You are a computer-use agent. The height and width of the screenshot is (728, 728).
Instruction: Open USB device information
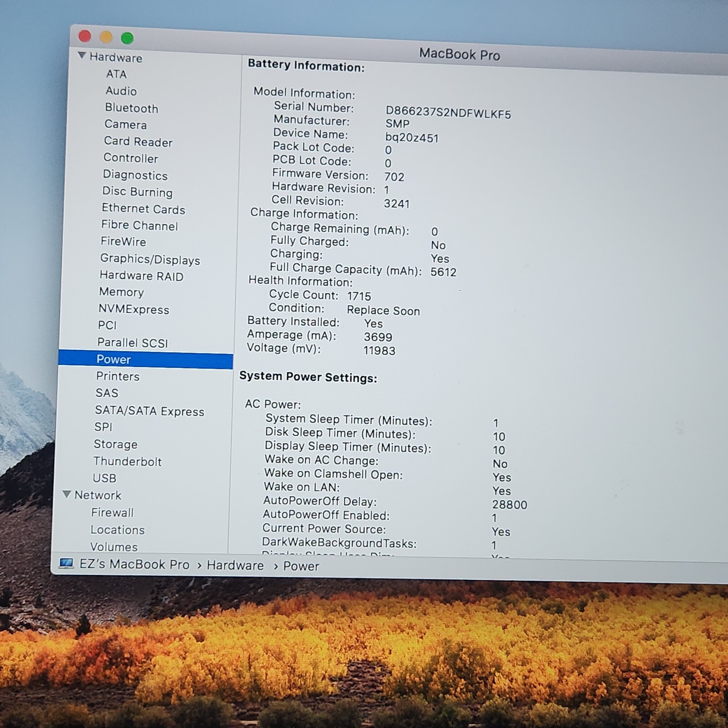pos(105,478)
